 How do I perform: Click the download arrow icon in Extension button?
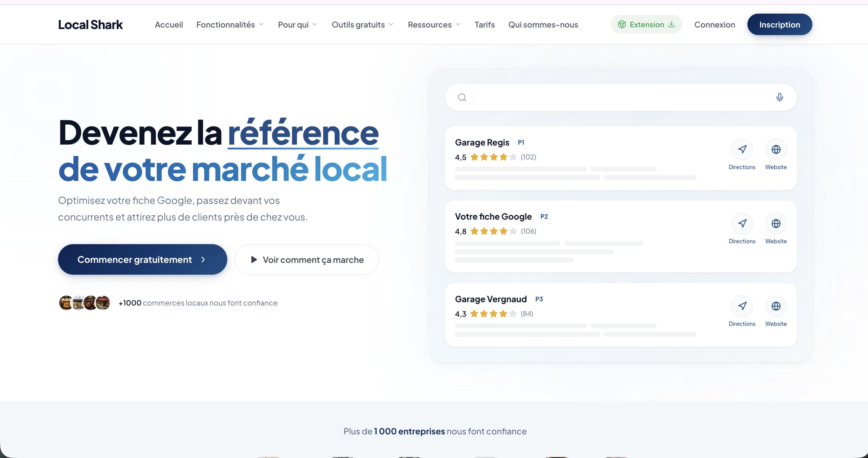click(x=672, y=24)
